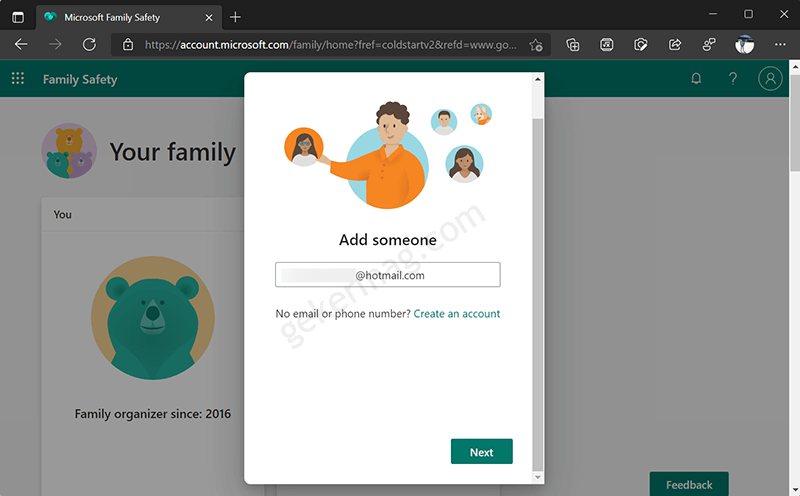The width and height of the screenshot is (800, 496).
Task: View site information lock icon
Action: coord(128,45)
